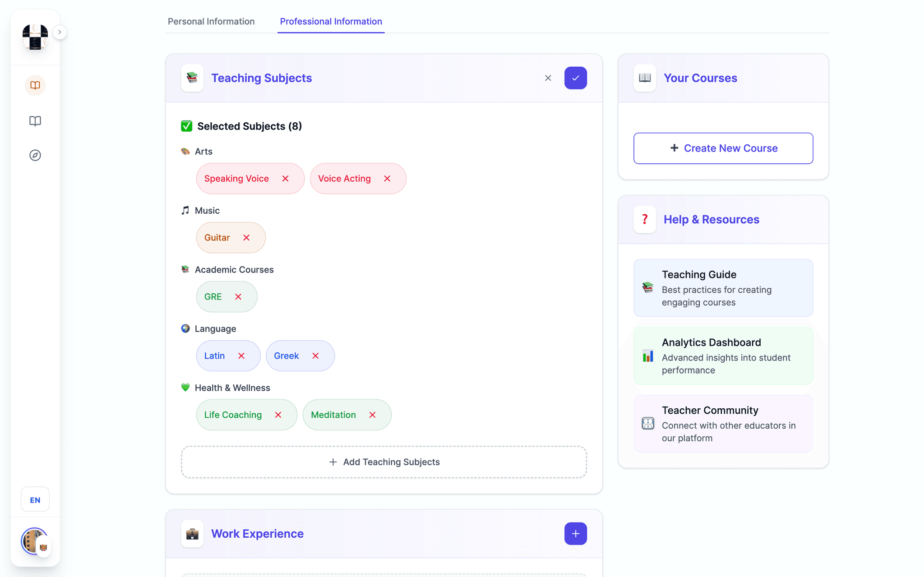The height and width of the screenshot is (577, 924).
Task: Remove the Speaking Voice subject tag
Action: 285,179
